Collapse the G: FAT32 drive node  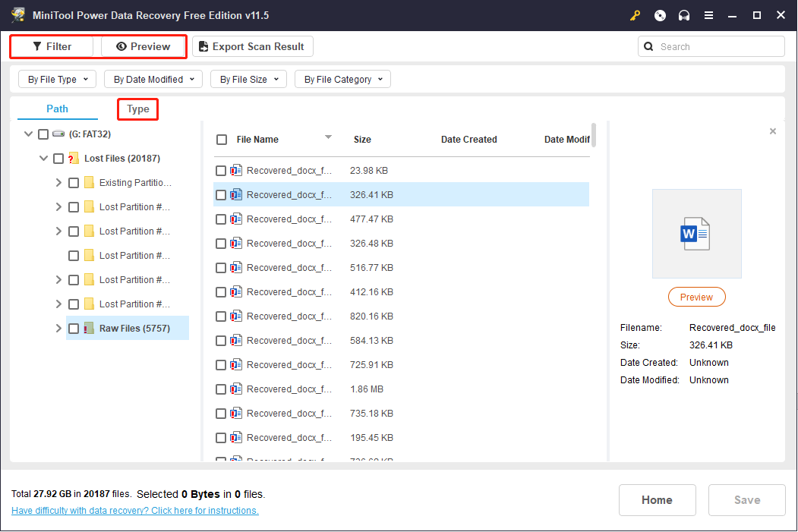pos(29,134)
